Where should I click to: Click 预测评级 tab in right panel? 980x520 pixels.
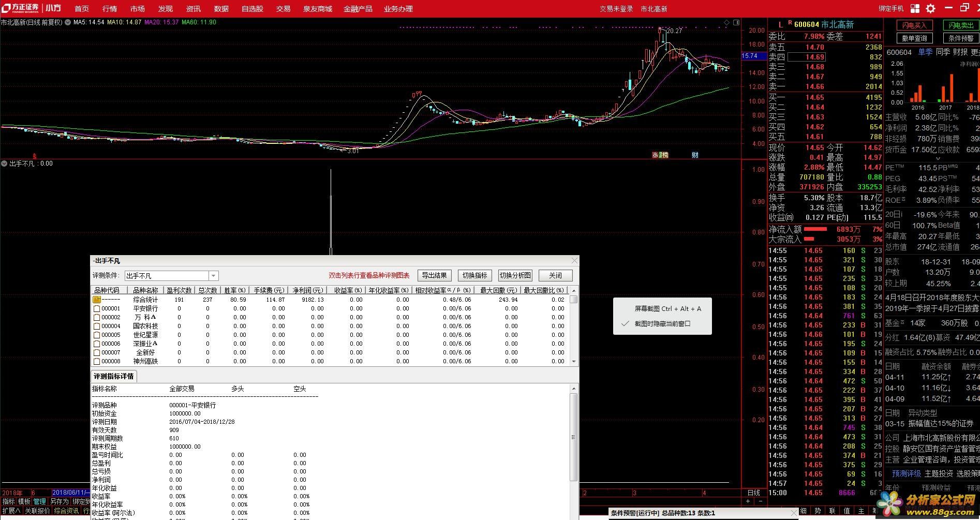tap(907, 473)
